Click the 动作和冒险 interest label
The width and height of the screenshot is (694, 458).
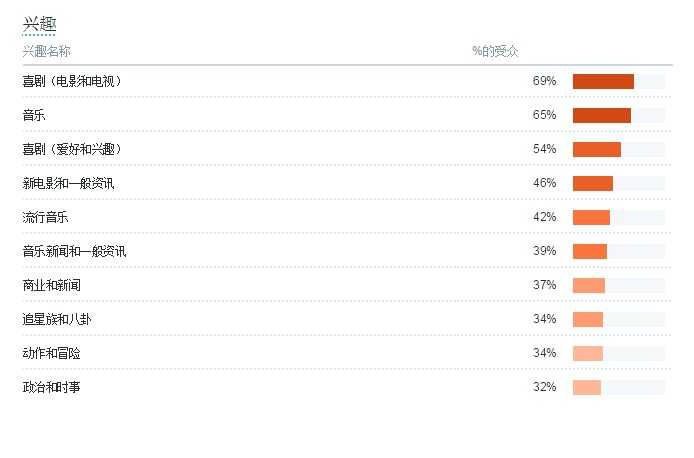click(51, 353)
